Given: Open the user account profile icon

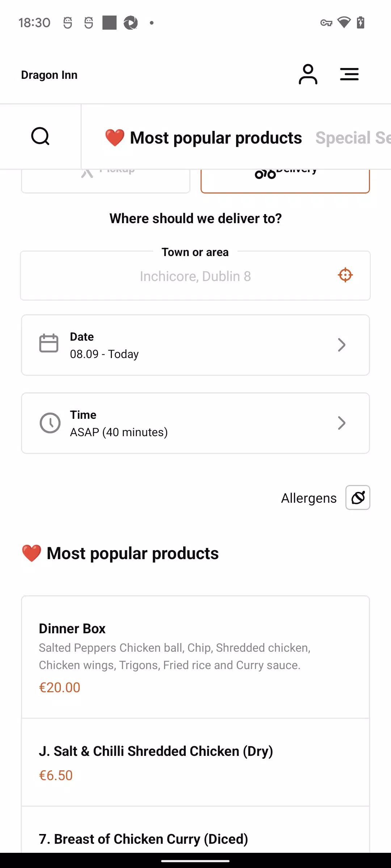Looking at the screenshot, I should (x=308, y=75).
